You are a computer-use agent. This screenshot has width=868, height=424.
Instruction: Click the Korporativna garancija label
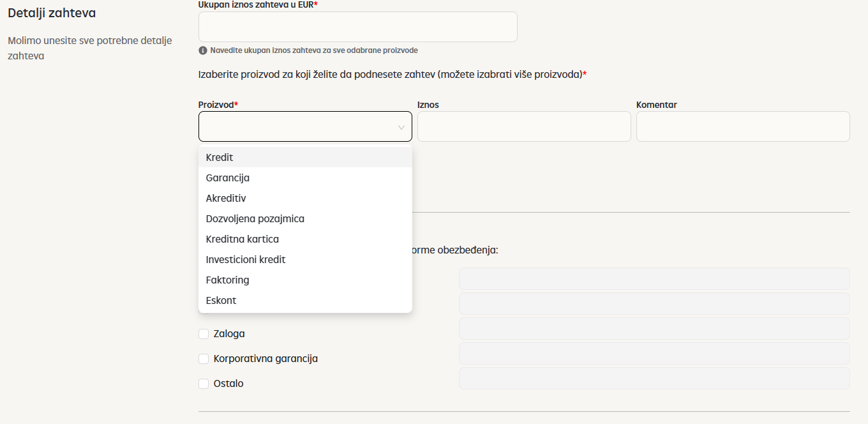(266, 359)
